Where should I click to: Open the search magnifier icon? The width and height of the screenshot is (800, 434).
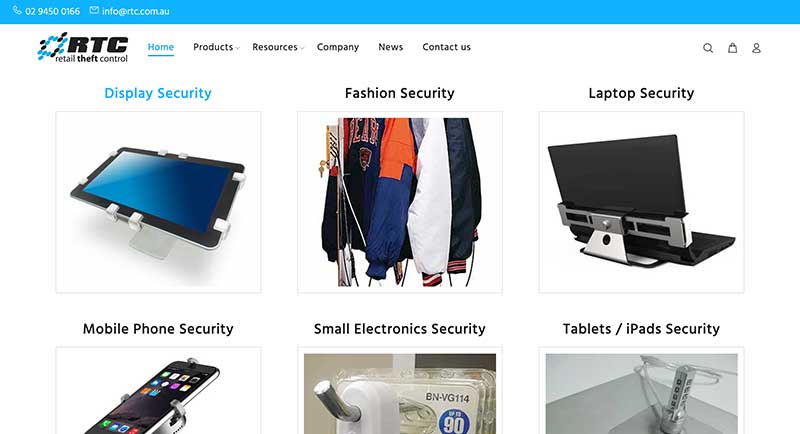coord(708,48)
